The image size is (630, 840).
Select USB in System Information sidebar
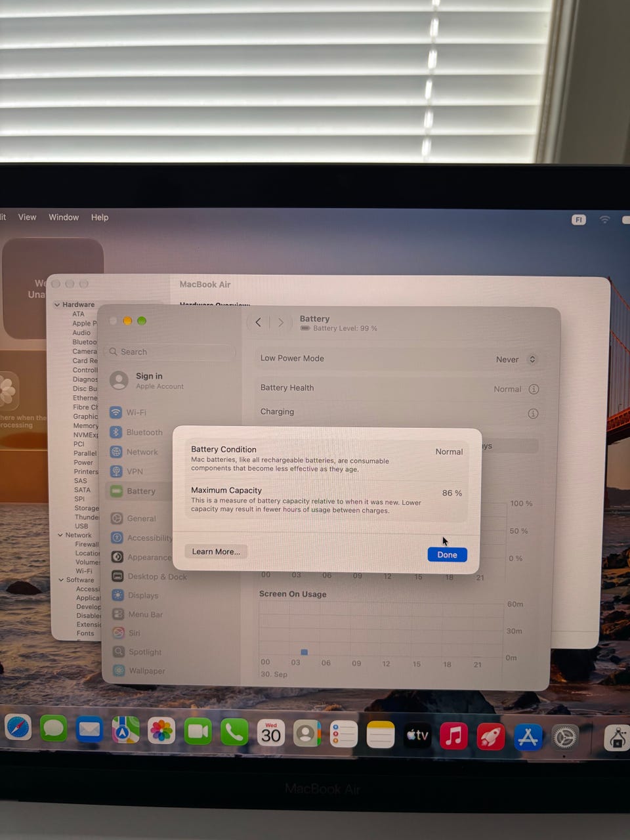pyautogui.click(x=81, y=526)
